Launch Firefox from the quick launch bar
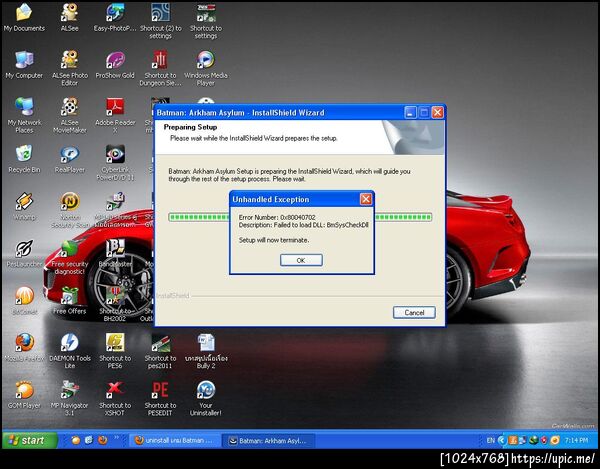 click(x=102, y=440)
